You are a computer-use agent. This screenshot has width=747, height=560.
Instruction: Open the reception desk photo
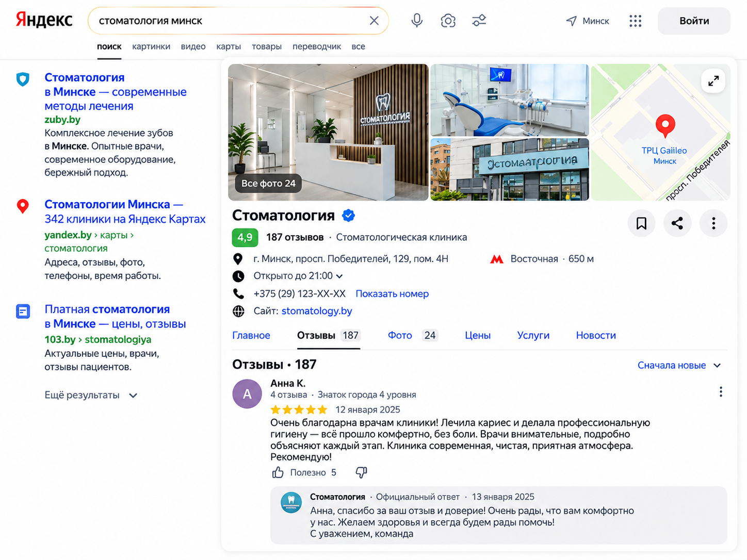[x=328, y=132]
